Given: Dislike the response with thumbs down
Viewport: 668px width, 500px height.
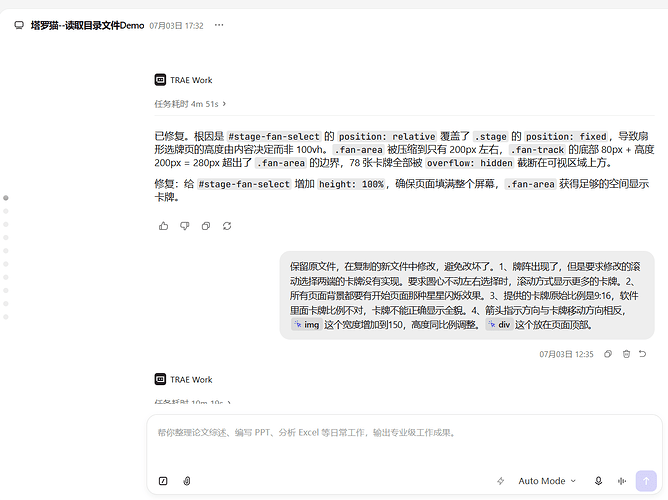Looking at the screenshot, I should [184, 226].
